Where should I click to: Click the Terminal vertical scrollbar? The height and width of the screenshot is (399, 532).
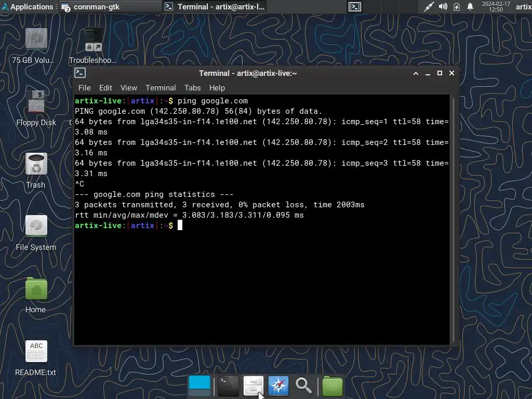(453, 219)
